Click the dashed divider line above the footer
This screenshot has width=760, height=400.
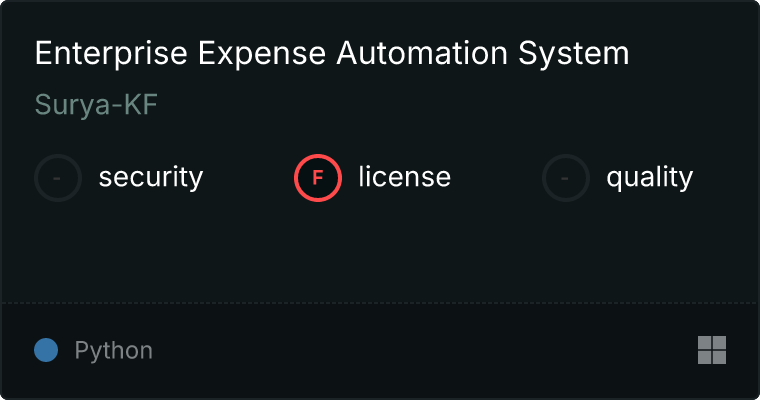(x=380, y=302)
